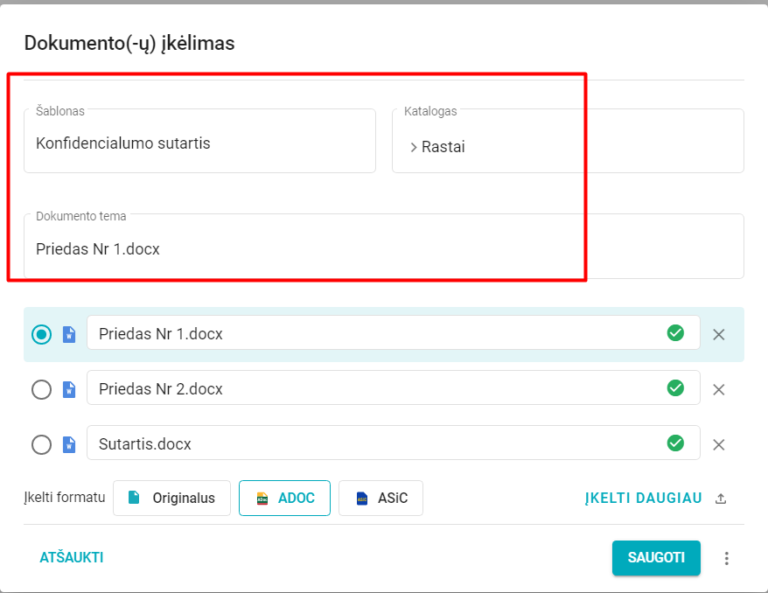Open the Šablonas template dropdown
This screenshot has height=593, width=768.
pyautogui.click(x=199, y=143)
